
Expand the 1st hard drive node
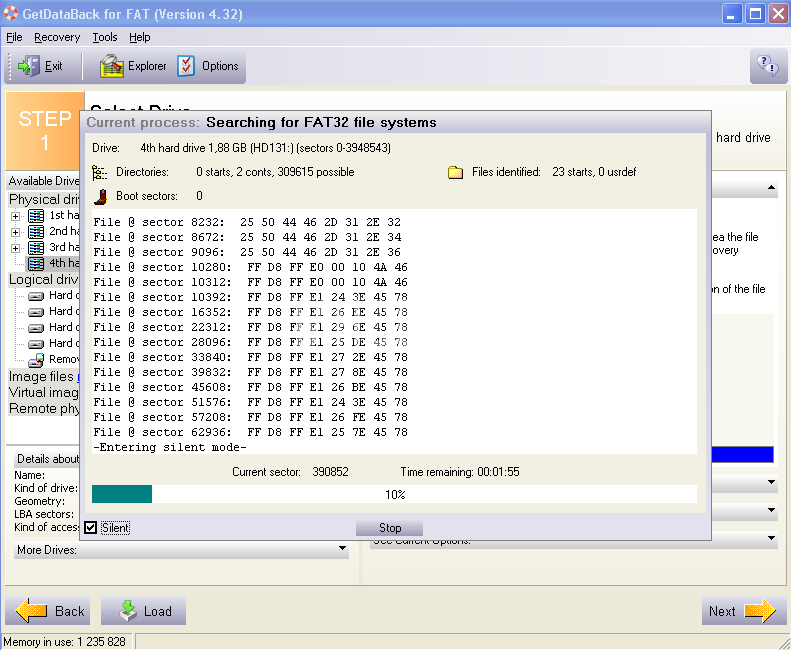(16, 216)
